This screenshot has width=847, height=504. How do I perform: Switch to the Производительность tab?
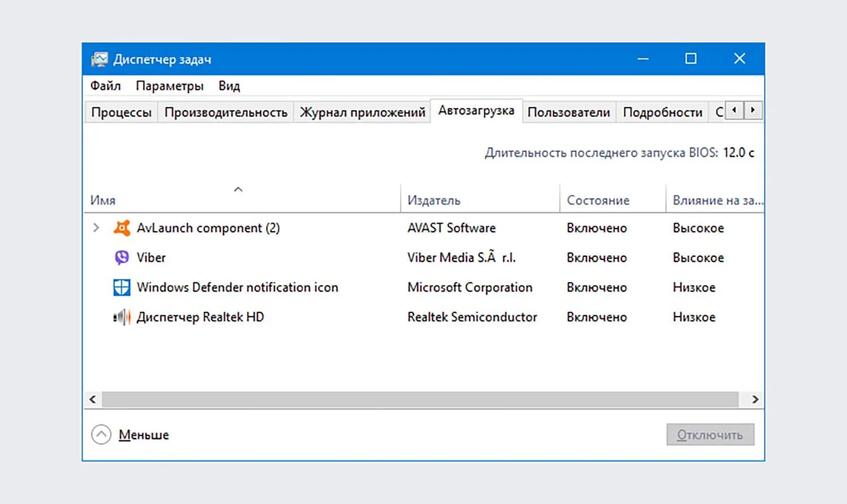pos(226,112)
